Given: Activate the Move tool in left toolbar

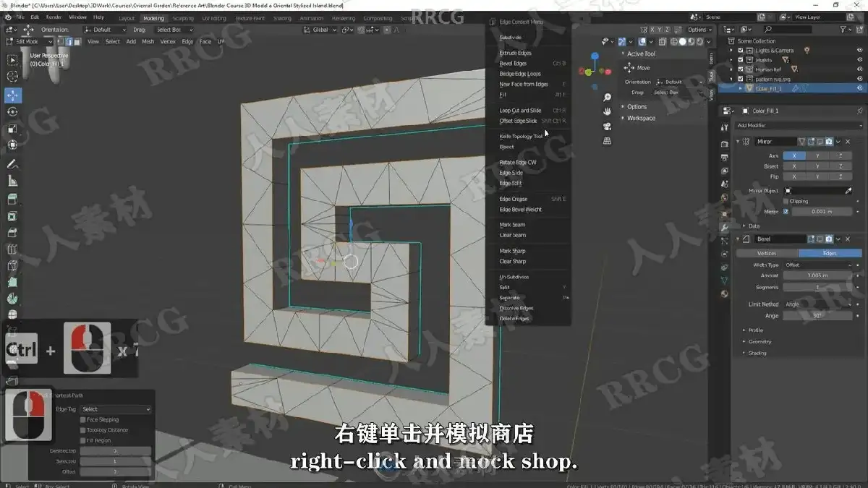Looking at the screenshot, I should (x=13, y=95).
